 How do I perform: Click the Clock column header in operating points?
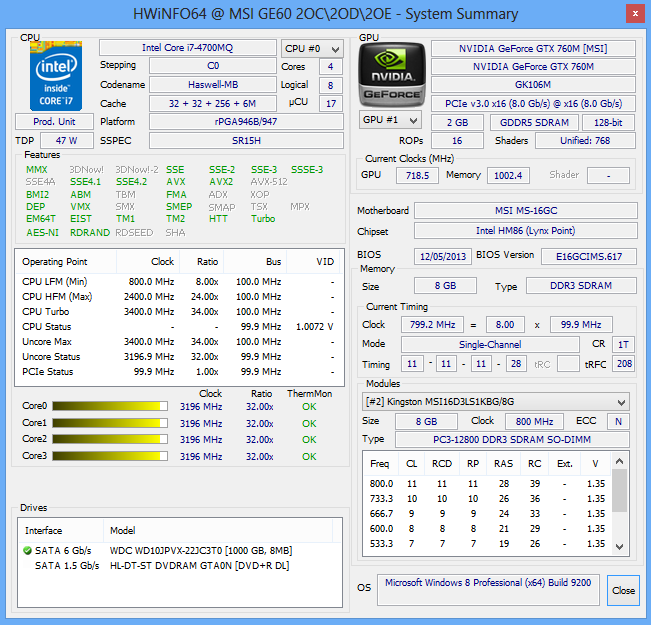pos(148,262)
